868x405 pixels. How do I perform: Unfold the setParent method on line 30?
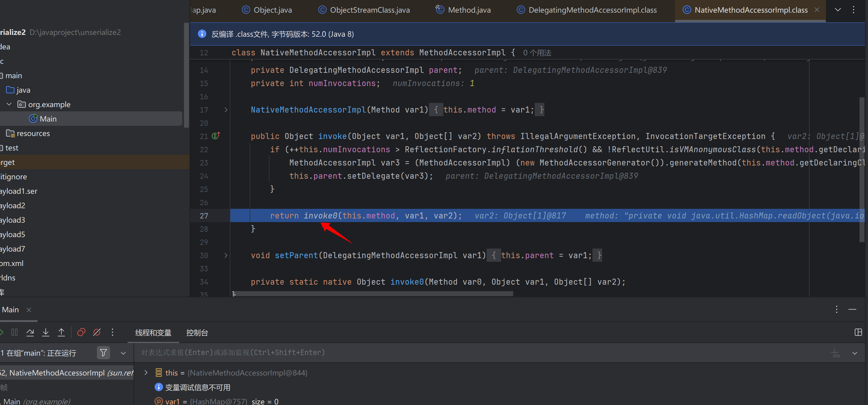point(226,256)
